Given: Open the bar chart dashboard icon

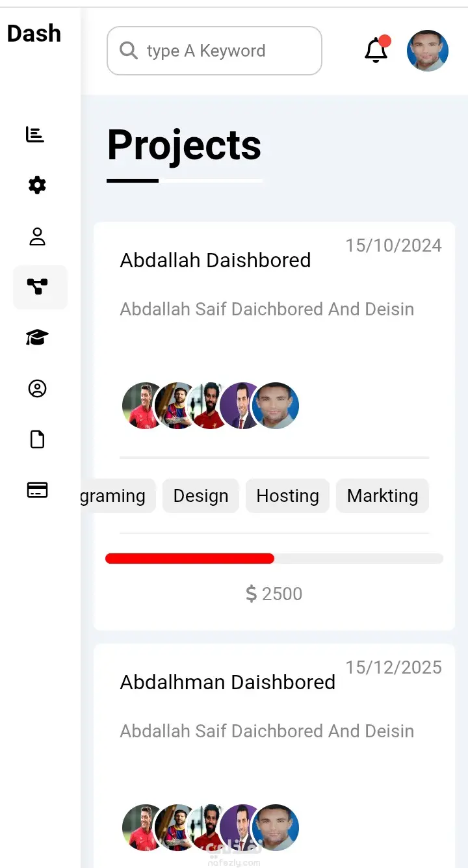Looking at the screenshot, I should point(35,135).
